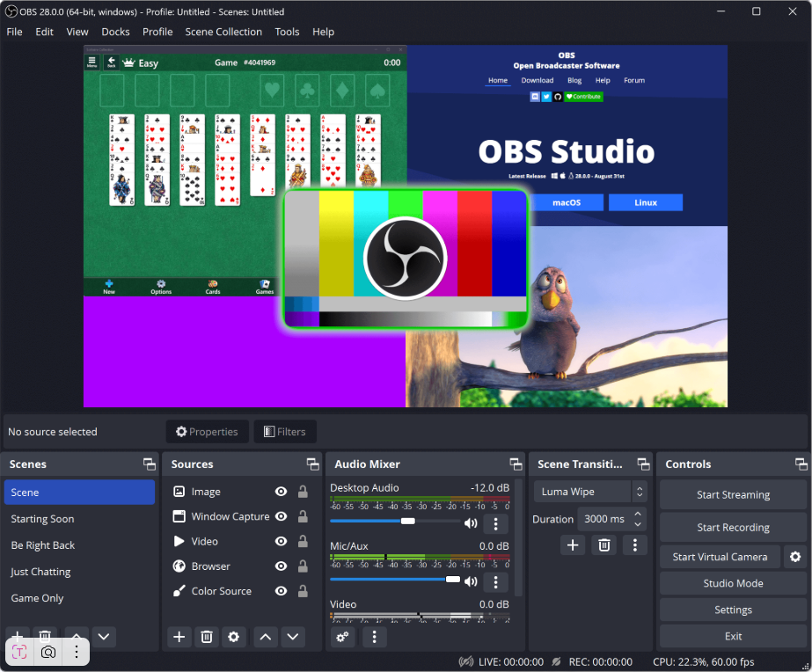Add a new source with plus icon

click(179, 637)
